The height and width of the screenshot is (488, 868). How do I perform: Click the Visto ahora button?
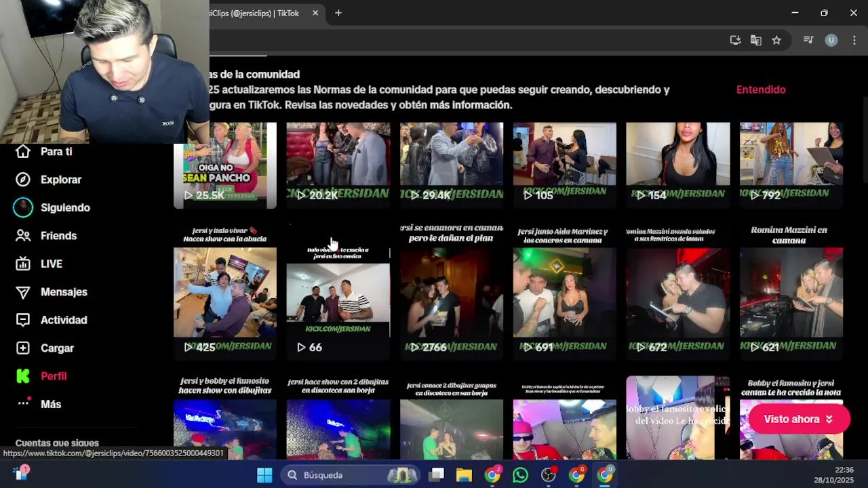pos(799,419)
